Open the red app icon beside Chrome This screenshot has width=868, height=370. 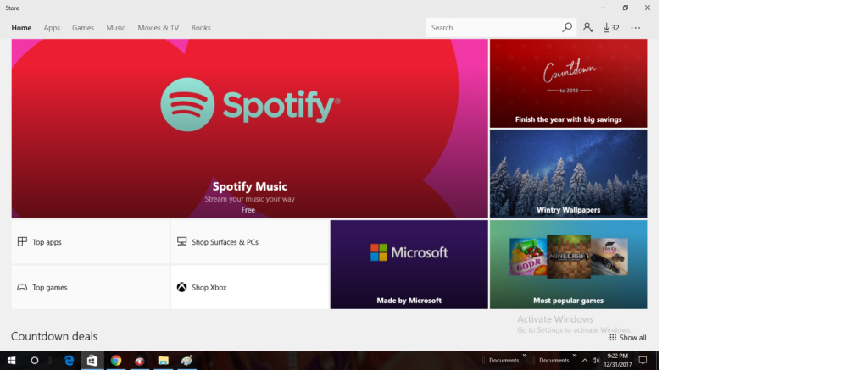point(140,361)
